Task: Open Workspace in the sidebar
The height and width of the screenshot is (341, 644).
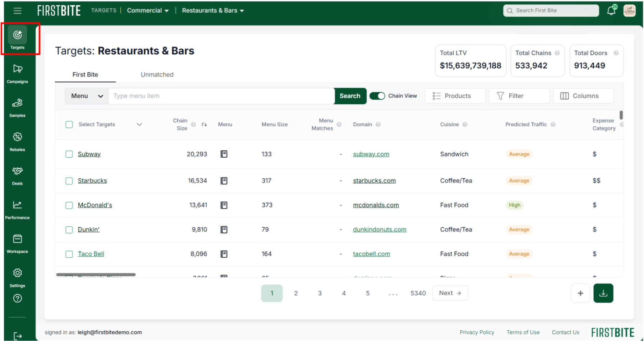Action: pos(17,243)
